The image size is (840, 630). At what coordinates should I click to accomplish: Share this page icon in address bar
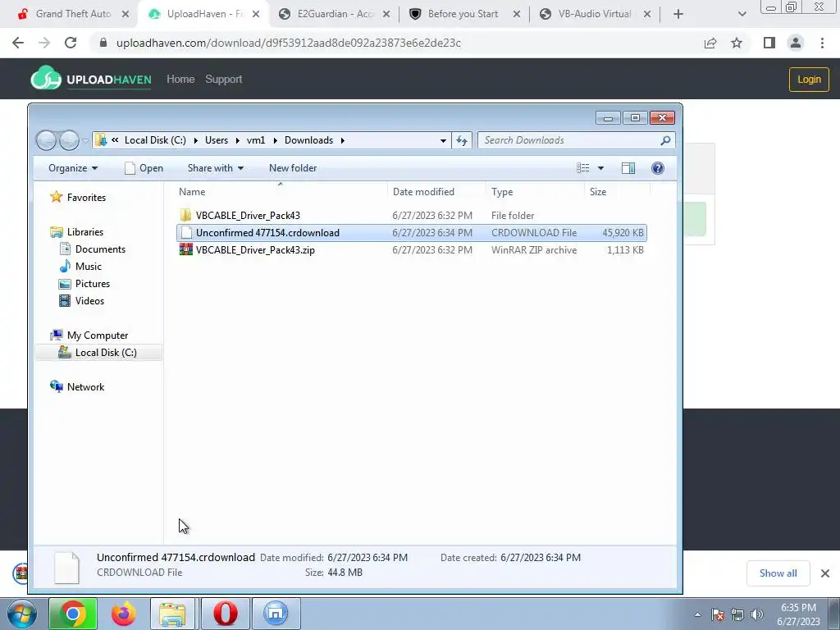[x=710, y=43]
